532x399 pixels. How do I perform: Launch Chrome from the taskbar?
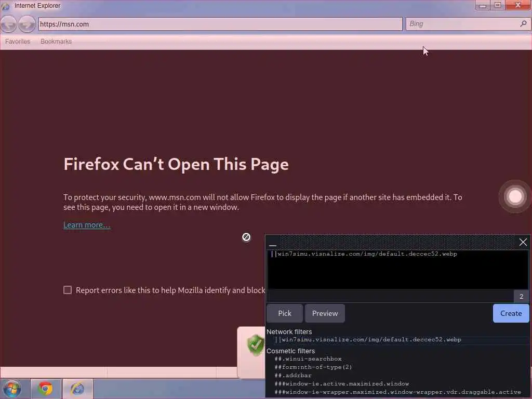[46, 389]
